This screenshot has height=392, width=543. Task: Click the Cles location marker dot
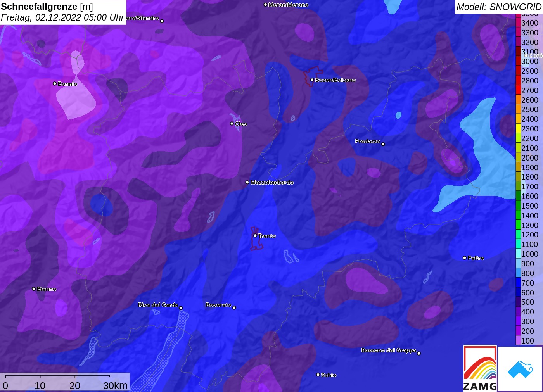click(x=232, y=124)
